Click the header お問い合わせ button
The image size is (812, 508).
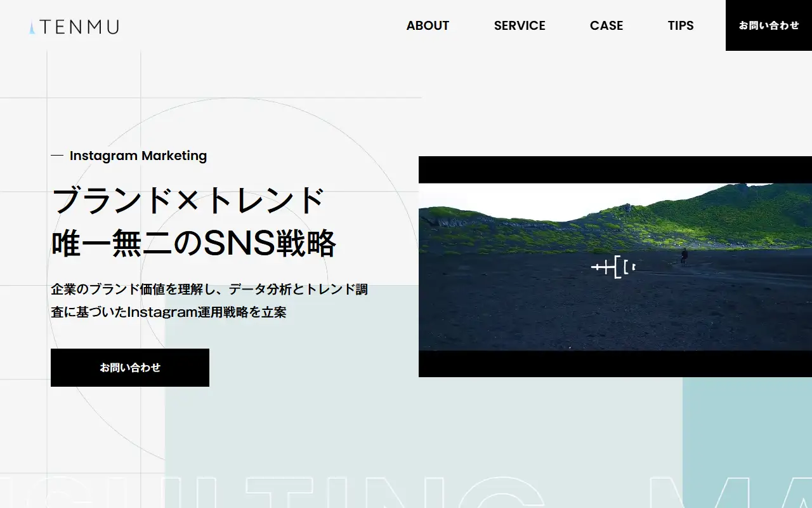click(x=769, y=25)
